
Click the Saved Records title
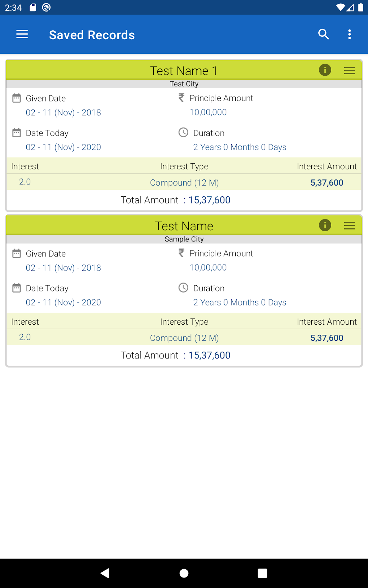(92, 35)
